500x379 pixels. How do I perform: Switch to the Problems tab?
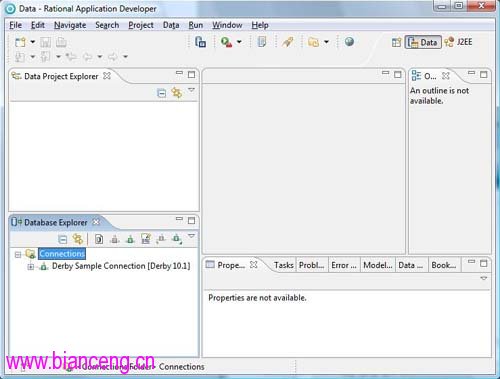[x=312, y=265]
